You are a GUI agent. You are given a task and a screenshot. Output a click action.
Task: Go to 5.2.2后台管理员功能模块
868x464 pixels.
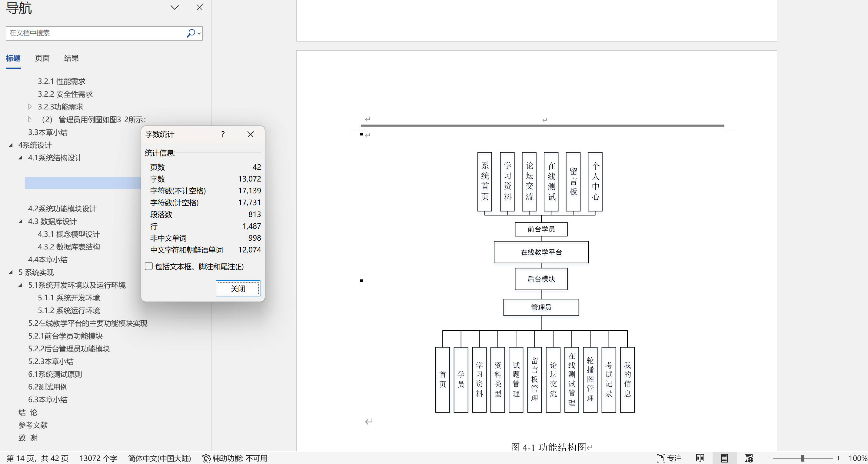[69, 349]
